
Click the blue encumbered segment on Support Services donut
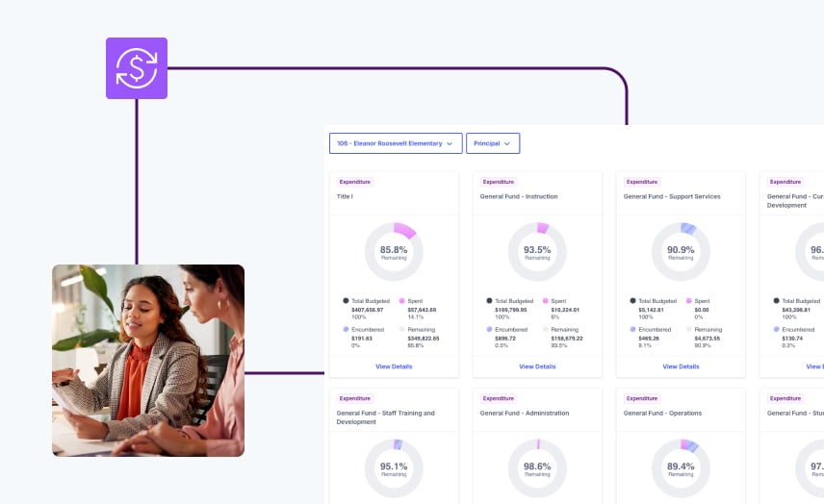pyautogui.click(x=688, y=228)
